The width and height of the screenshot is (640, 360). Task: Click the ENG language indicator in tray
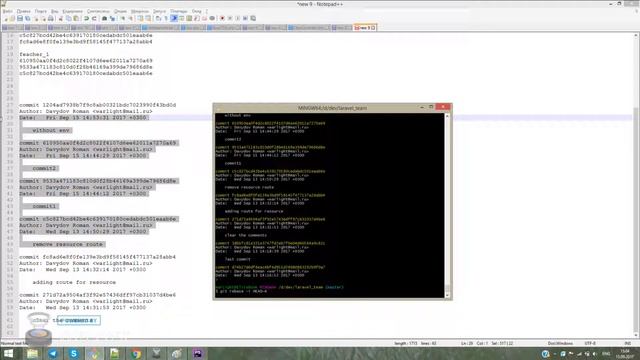[606, 353]
